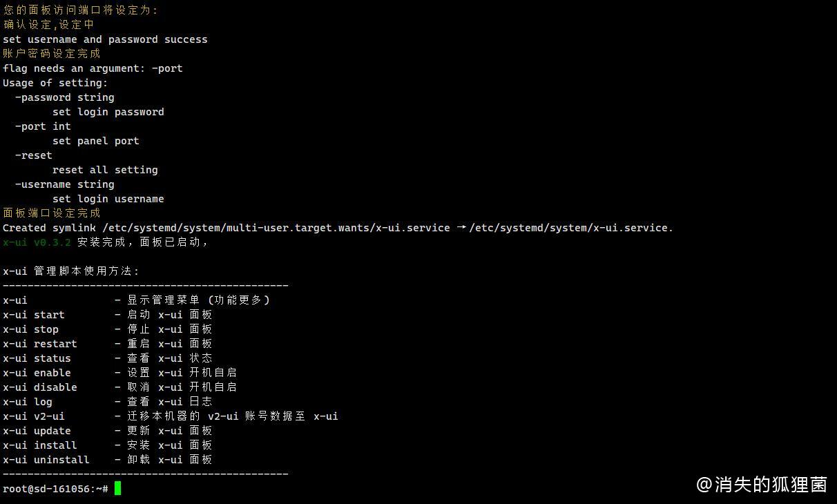Click the x-ui install command entry

108,445
